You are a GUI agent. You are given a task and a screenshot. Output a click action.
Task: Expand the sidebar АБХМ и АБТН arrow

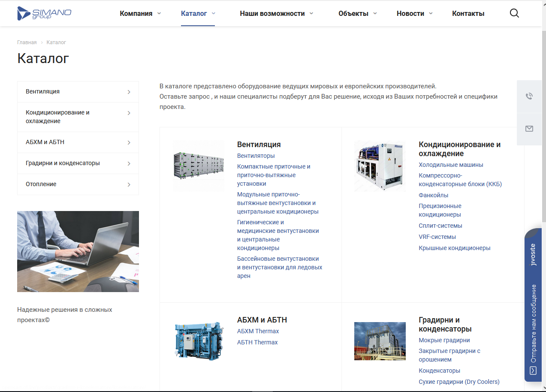pos(129,142)
